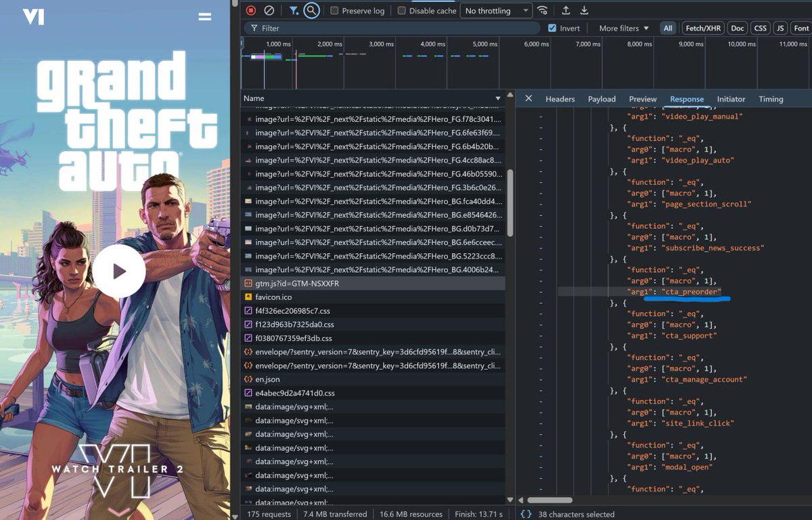Image resolution: width=812 pixels, height=520 pixels.
Task: Filter requests by Doc type
Action: [738, 28]
